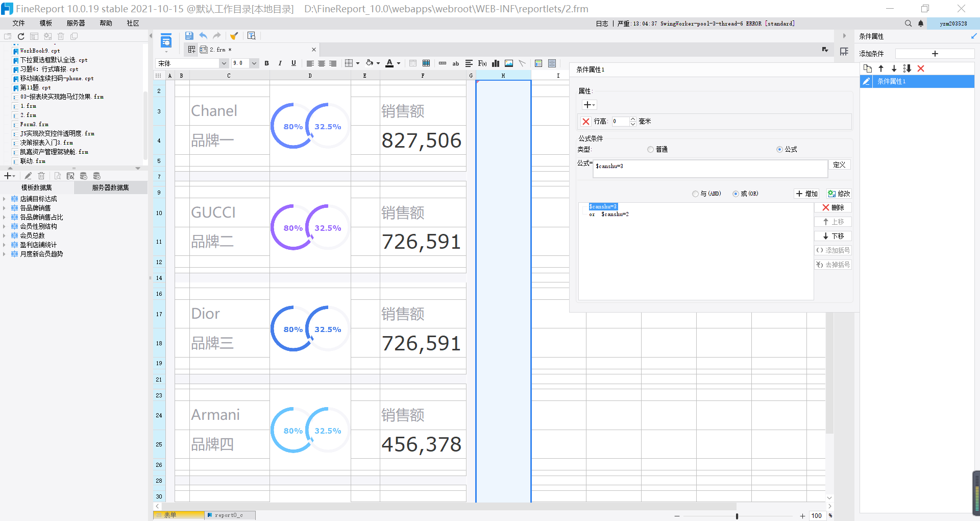This screenshot has width=980, height=521.
Task: Open the font size 9.0 dropdown
Action: click(254, 63)
